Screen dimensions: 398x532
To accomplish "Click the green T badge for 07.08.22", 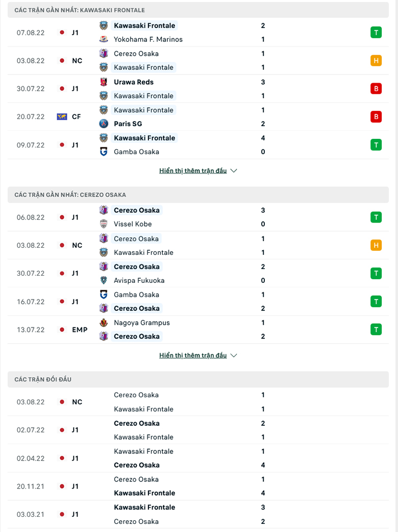I will tap(376, 33).
